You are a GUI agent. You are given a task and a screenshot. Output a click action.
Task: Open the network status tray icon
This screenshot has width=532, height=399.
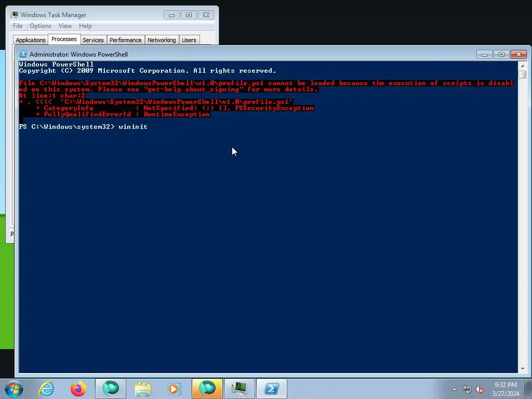click(467, 389)
